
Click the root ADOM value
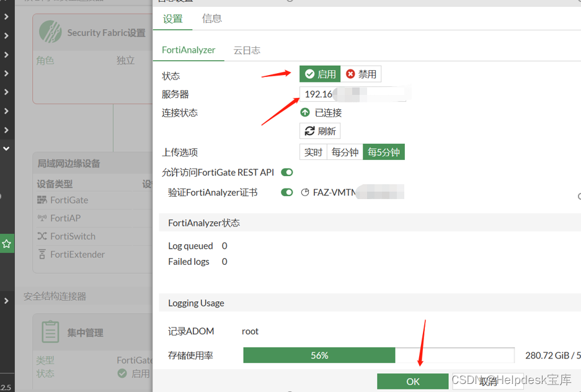(250, 331)
